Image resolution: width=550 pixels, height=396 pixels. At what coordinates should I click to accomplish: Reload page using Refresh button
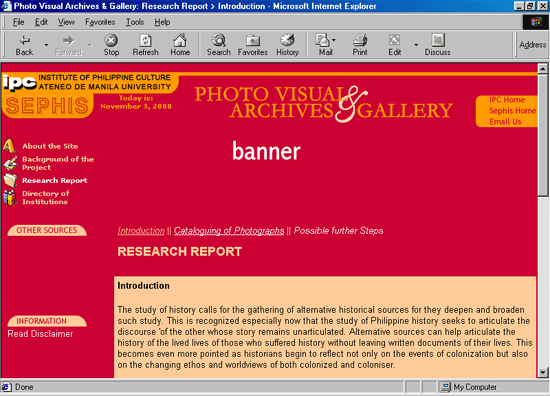[x=145, y=45]
